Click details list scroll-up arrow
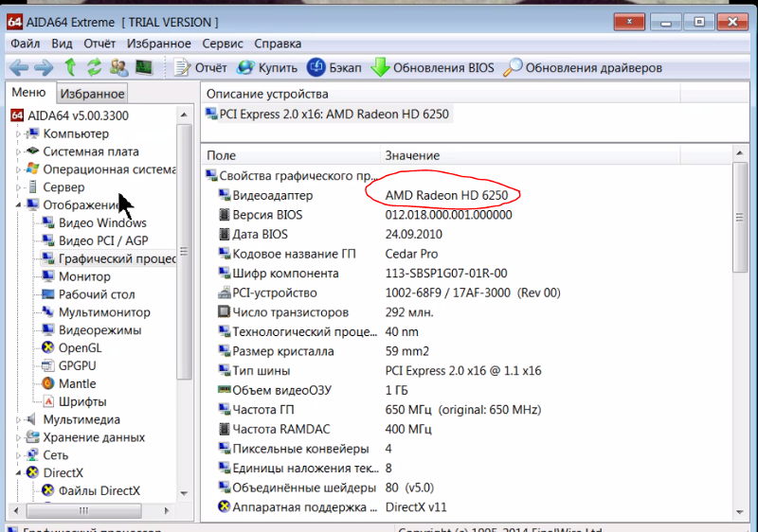The width and height of the screenshot is (758, 532). [740, 153]
